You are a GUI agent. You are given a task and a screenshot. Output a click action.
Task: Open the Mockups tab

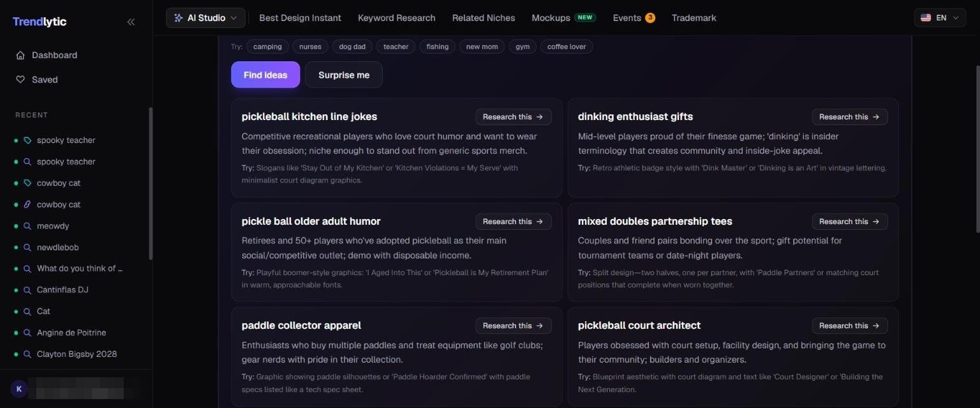(564, 18)
